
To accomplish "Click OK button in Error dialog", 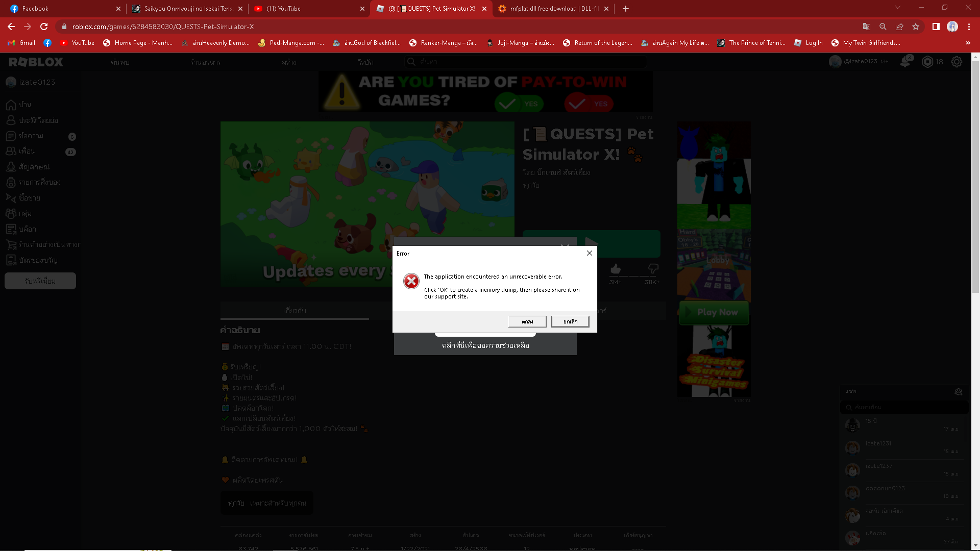I will [527, 321].
